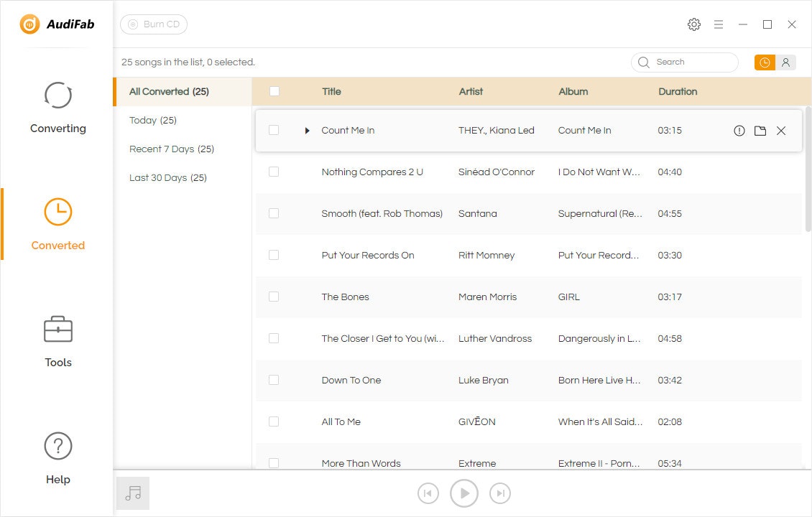Show info for Count Me In
The width and height of the screenshot is (812, 517).
point(739,131)
